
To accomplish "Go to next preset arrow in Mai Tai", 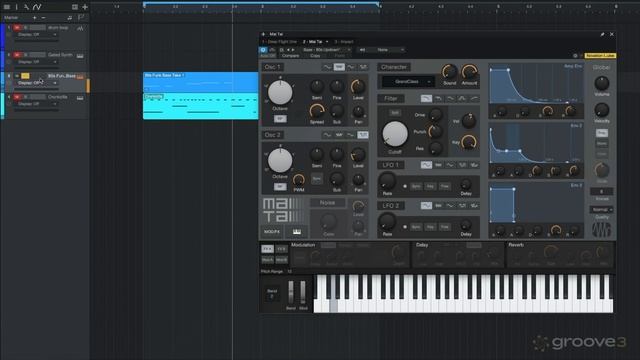I will [293, 50].
